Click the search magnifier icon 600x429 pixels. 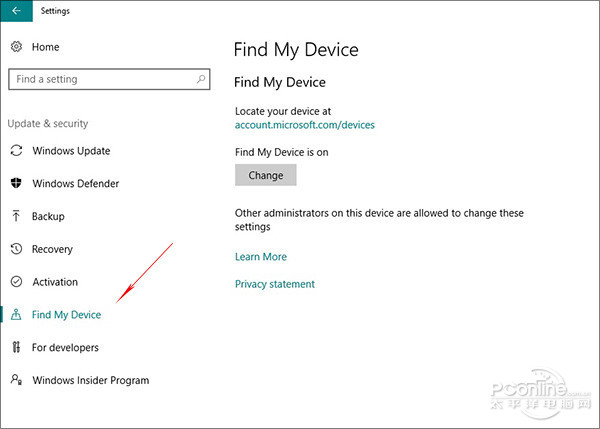click(x=201, y=79)
